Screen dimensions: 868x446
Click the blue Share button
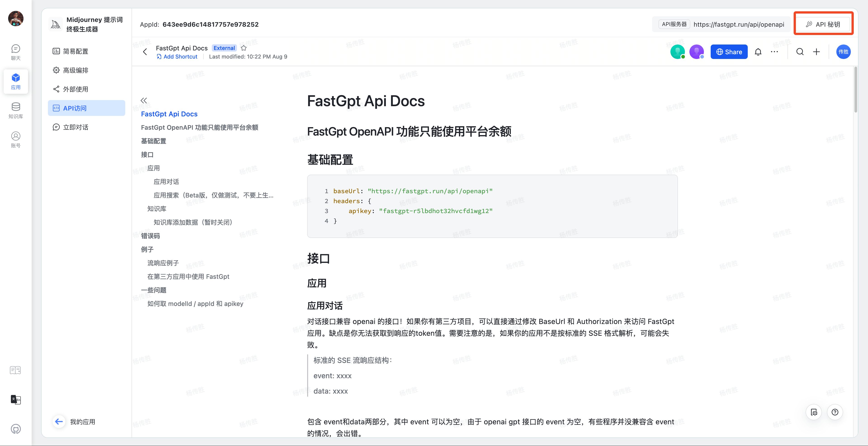point(729,52)
